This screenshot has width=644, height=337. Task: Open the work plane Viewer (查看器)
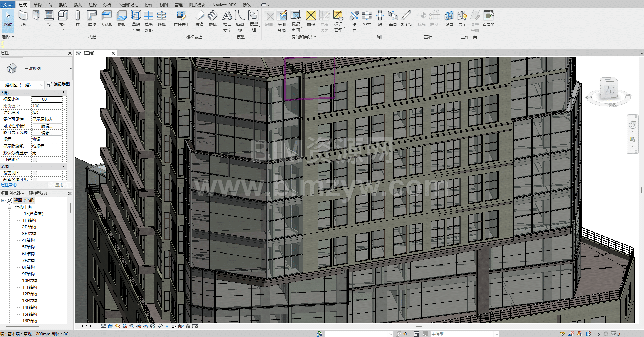489,19
